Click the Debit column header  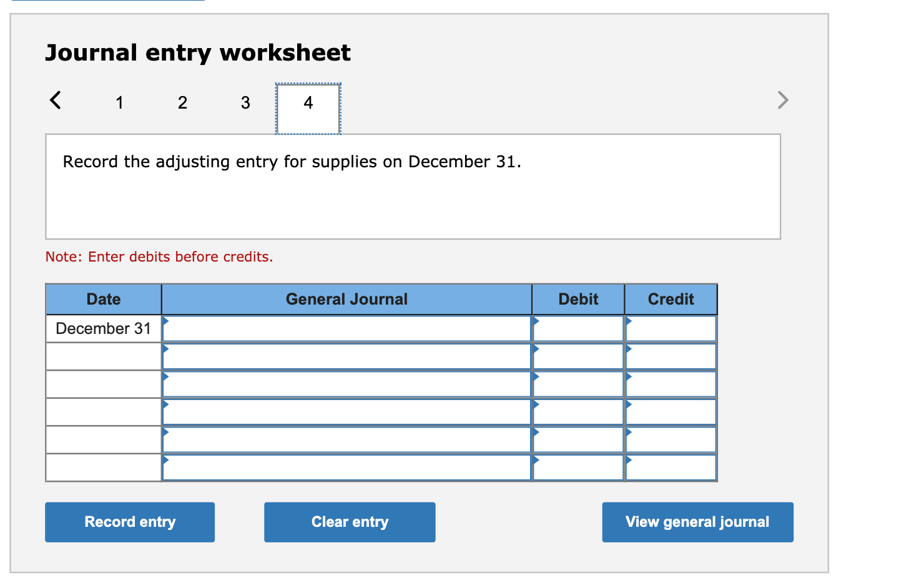tap(577, 298)
